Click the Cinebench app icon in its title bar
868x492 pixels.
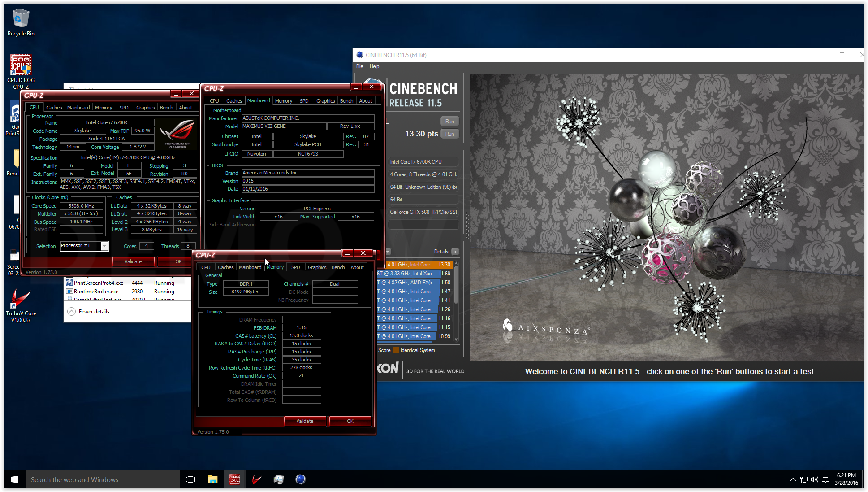359,55
